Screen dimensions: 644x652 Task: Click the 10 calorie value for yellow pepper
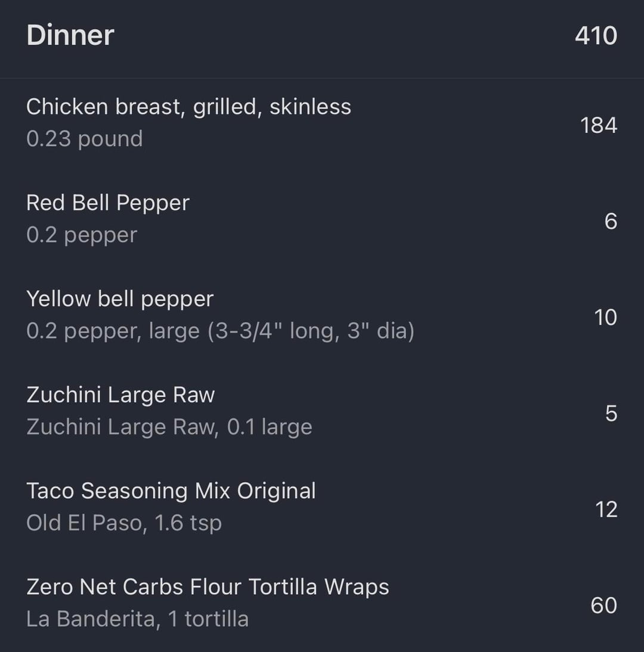point(605,317)
